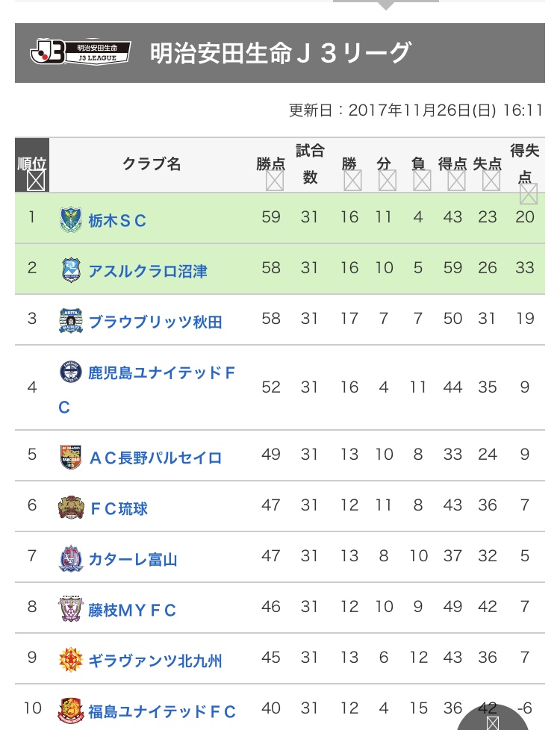The image size is (560, 730).
Task: Click the アスルクラロ沼津 team emblem
Action: click(71, 269)
